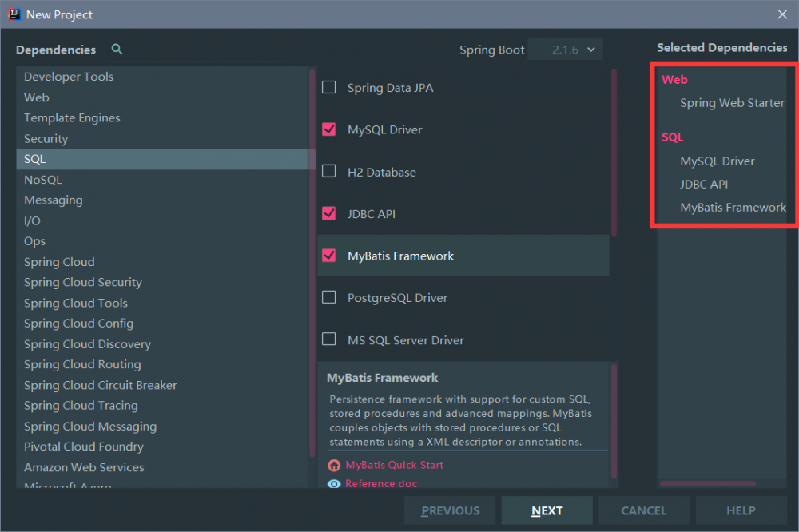Select the NoSQL category
This screenshot has height=532, width=799.
pyautogui.click(x=42, y=180)
